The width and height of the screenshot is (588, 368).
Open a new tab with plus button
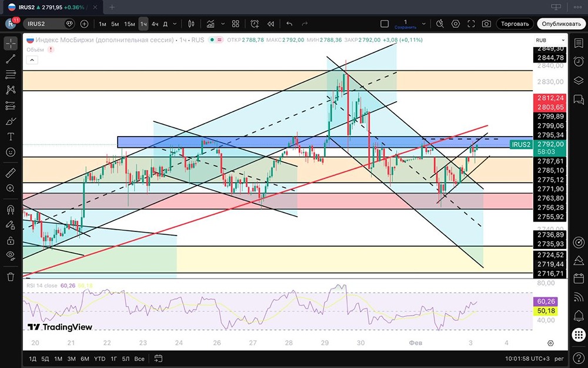click(x=112, y=6)
